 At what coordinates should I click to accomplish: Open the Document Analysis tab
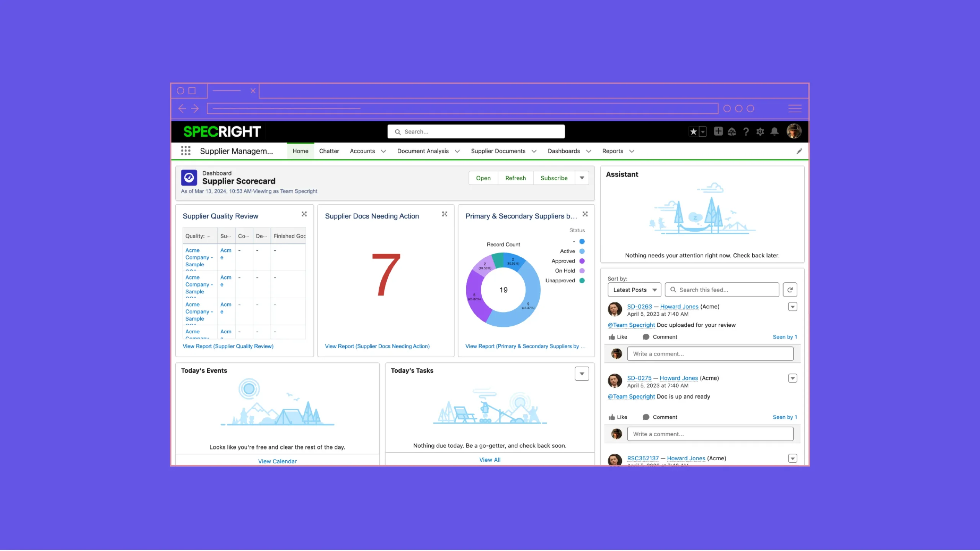[x=423, y=151]
